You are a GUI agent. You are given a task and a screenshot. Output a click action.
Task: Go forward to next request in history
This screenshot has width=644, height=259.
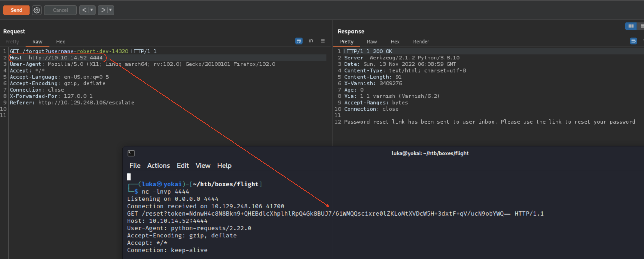pos(103,10)
